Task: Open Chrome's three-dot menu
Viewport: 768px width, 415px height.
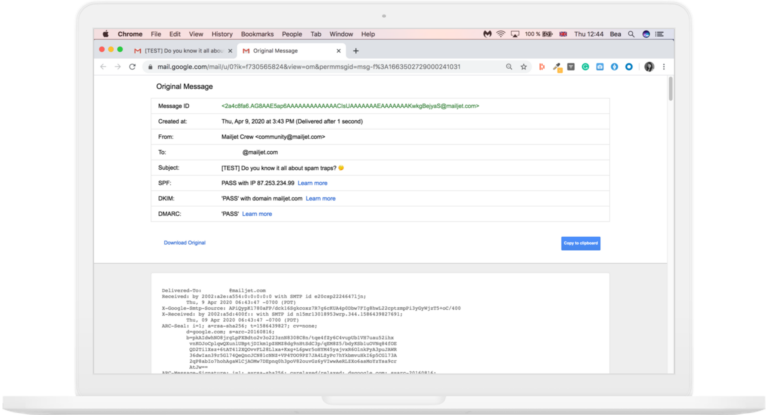Action: [664, 67]
